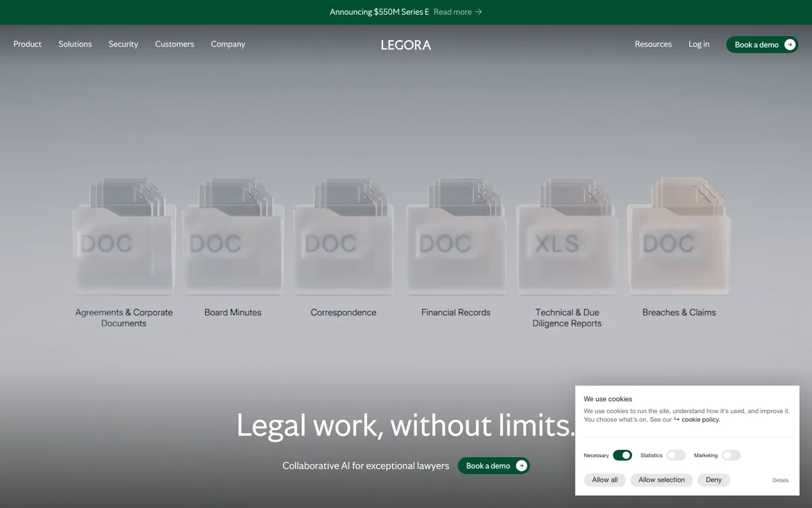Select the Financial Records folder icon
812x508 pixels.
point(456,235)
